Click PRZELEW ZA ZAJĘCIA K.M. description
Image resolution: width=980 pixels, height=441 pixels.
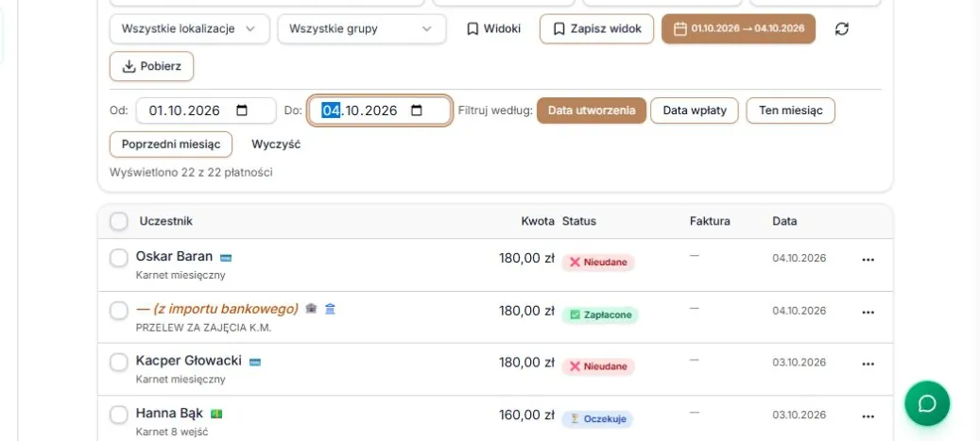point(204,328)
